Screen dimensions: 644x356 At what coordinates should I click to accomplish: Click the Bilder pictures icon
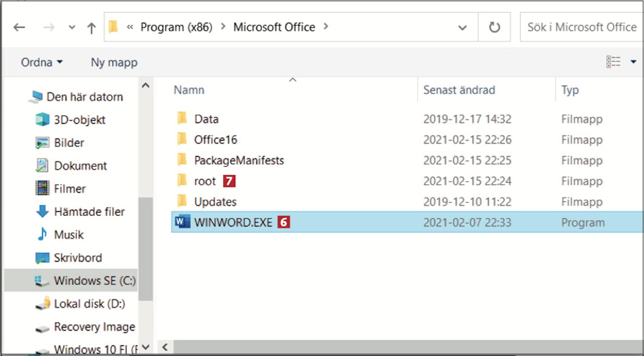43,143
